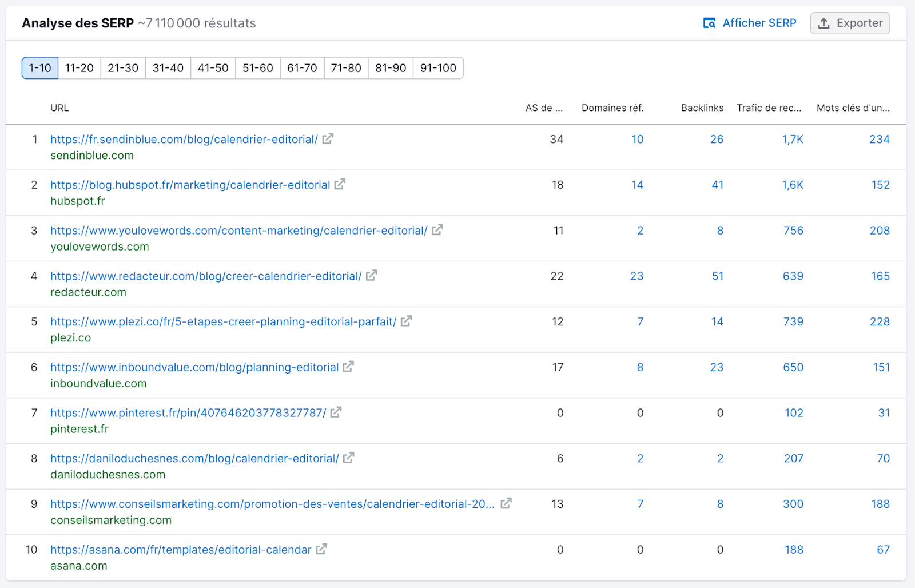Screen dimensions: 915x588
Task: Click the youlovewords.com domain text
Action: (x=100, y=247)
